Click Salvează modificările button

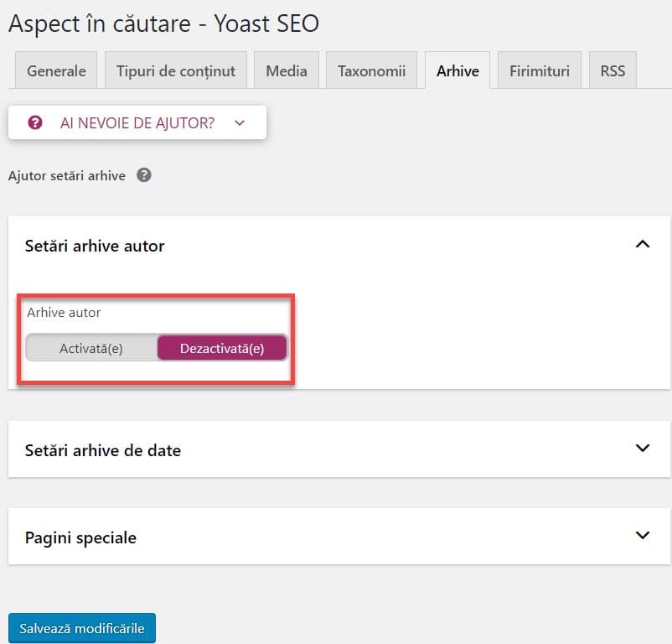pos(82,628)
